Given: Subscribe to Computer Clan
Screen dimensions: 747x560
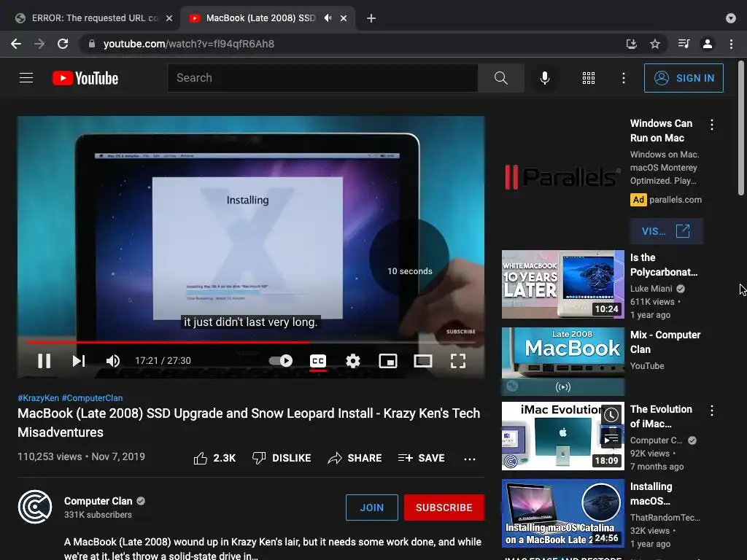Looking at the screenshot, I should 444,507.
